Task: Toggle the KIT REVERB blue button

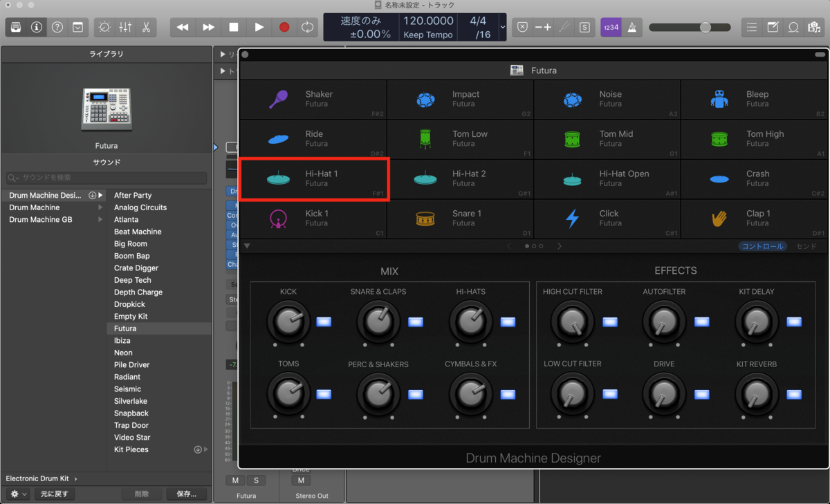Action: coord(794,394)
